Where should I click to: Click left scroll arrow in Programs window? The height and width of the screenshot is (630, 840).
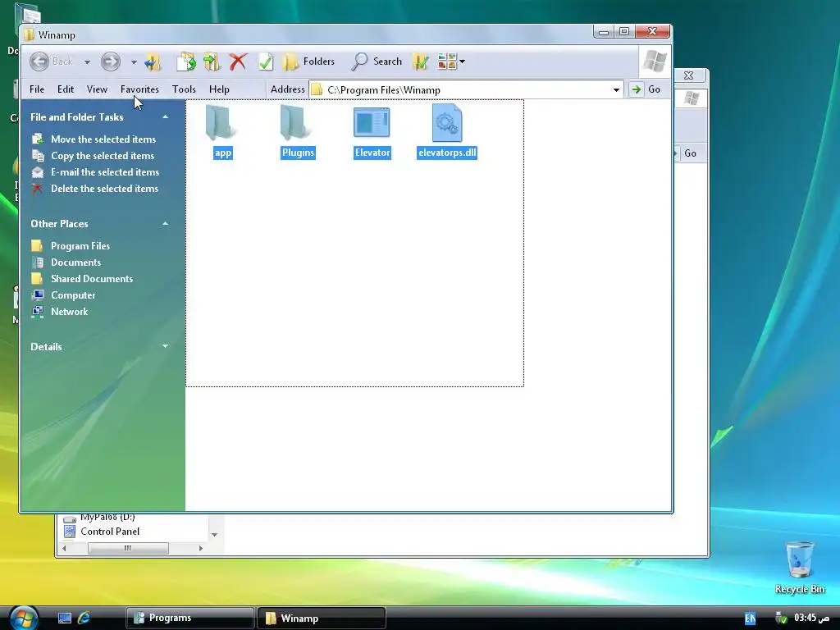tap(64, 548)
